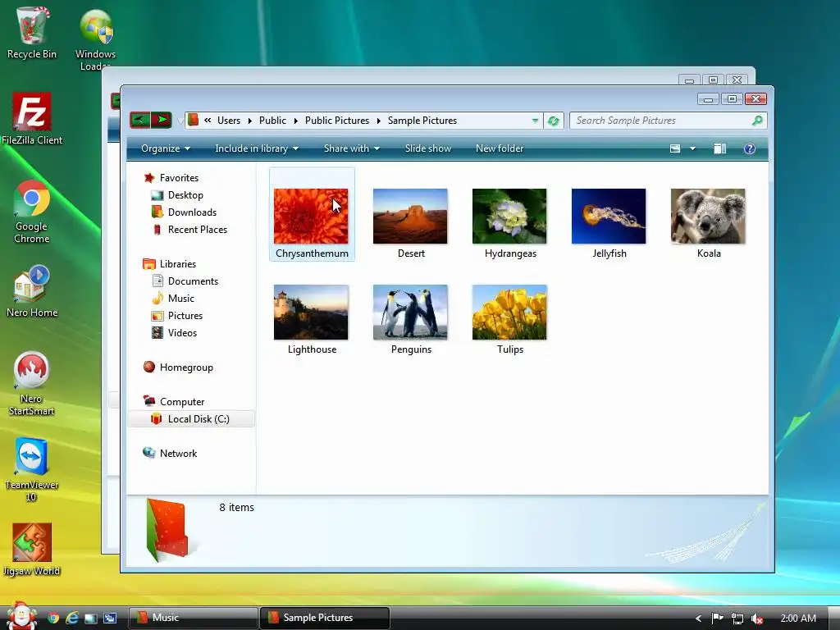Screen dimensions: 840x630
Task: Open the Share with dropdown
Action: [351, 148]
